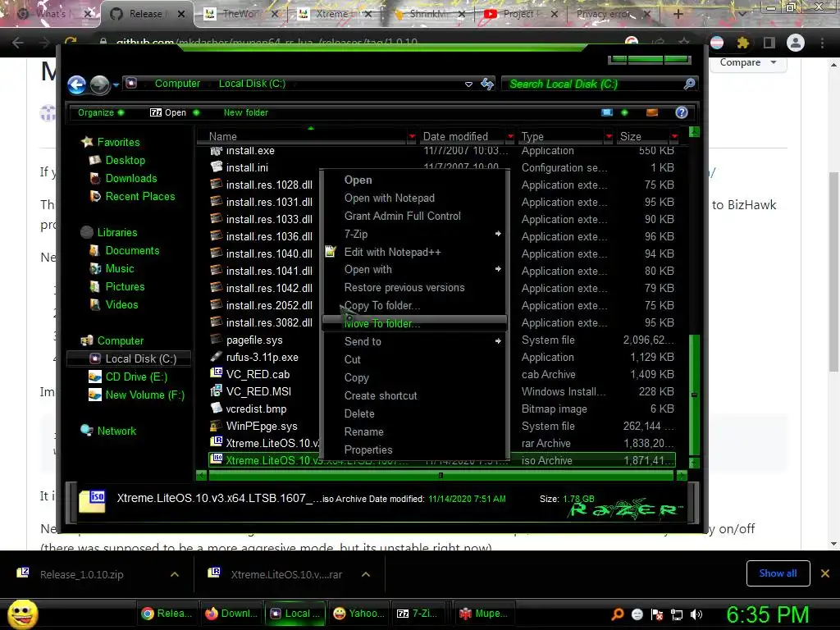
Task: Click the refresh icon beside address bar
Action: pos(487,84)
